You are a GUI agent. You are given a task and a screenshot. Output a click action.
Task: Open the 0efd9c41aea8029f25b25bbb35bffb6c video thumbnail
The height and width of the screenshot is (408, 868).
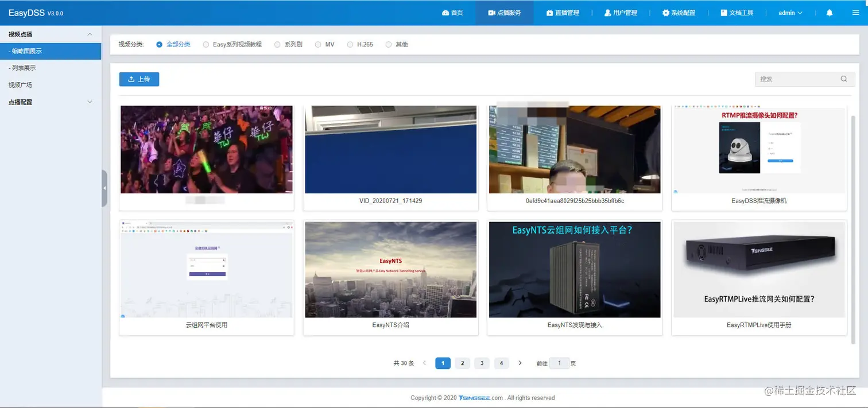pyautogui.click(x=575, y=149)
